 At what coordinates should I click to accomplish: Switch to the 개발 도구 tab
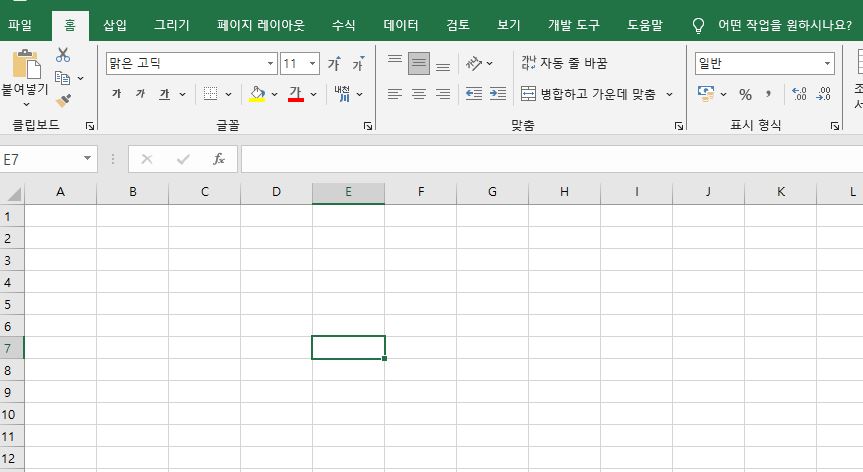[x=573, y=25]
